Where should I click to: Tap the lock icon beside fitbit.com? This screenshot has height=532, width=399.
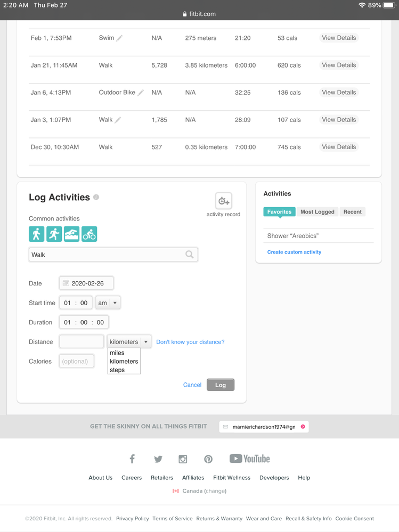184,14
